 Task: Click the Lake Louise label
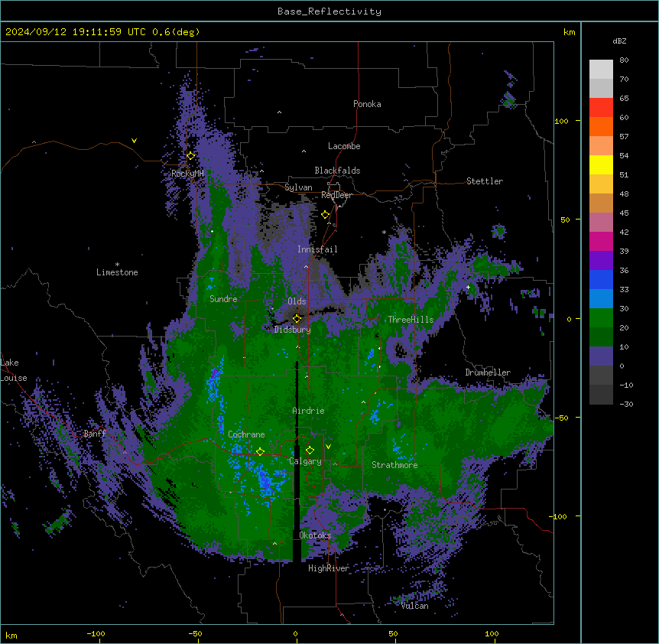coord(14,370)
